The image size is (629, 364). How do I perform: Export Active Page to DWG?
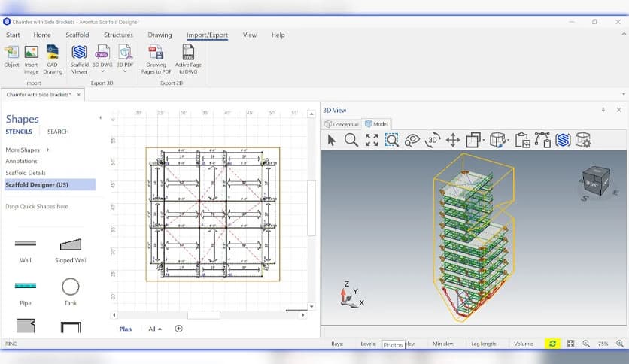188,59
